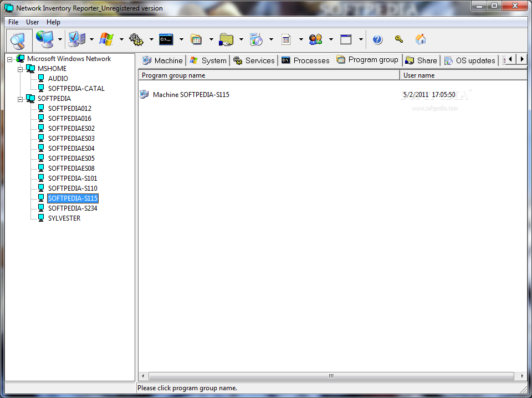The width and height of the screenshot is (532, 398).
Task: Switch to the Services tab
Action: (x=254, y=60)
